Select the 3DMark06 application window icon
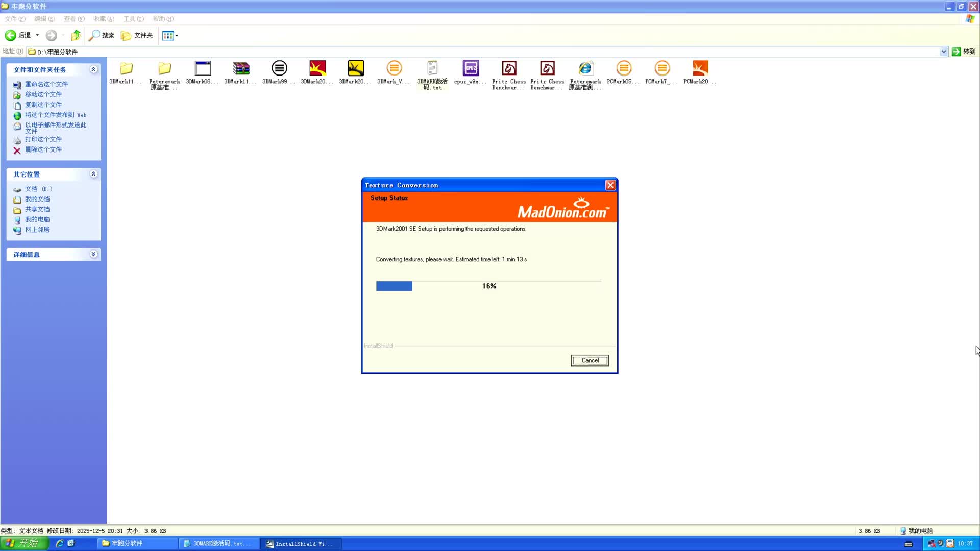This screenshot has width=980, height=551. click(x=203, y=68)
